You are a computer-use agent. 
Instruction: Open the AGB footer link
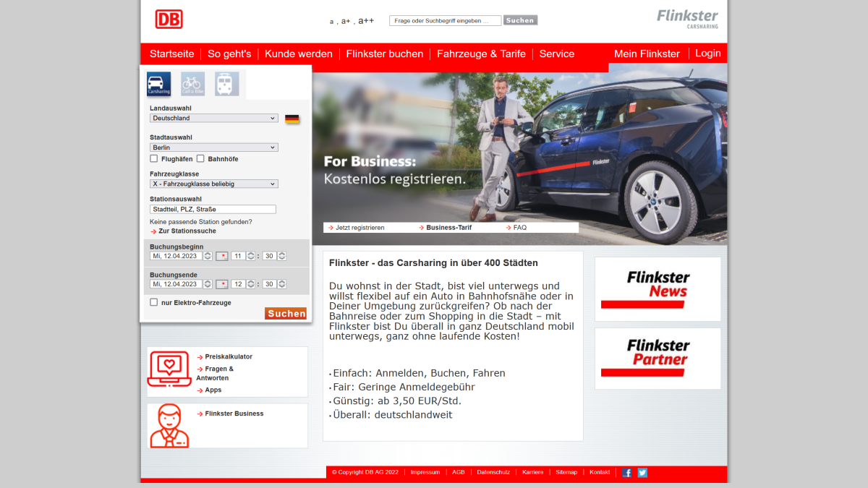pyautogui.click(x=459, y=472)
